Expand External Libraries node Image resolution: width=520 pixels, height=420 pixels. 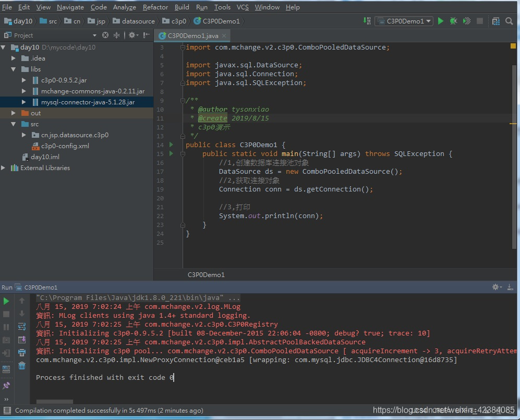(x=3, y=168)
